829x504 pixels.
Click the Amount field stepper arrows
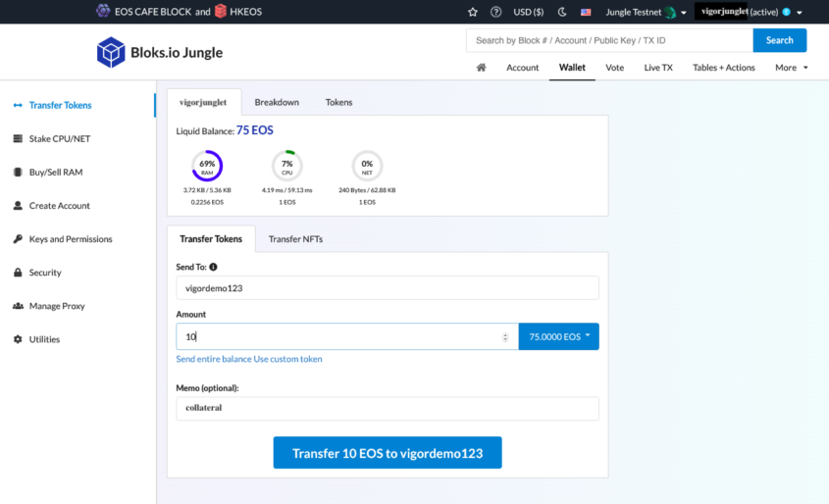pos(505,337)
